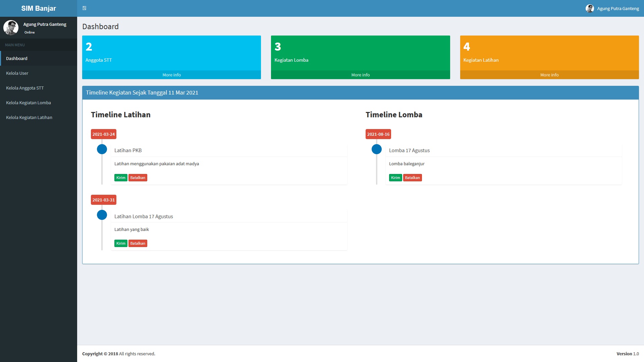The height and width of the screenshot is (362, 644).
Task: Go to Kelola Anggota STT
Action: 25,88
